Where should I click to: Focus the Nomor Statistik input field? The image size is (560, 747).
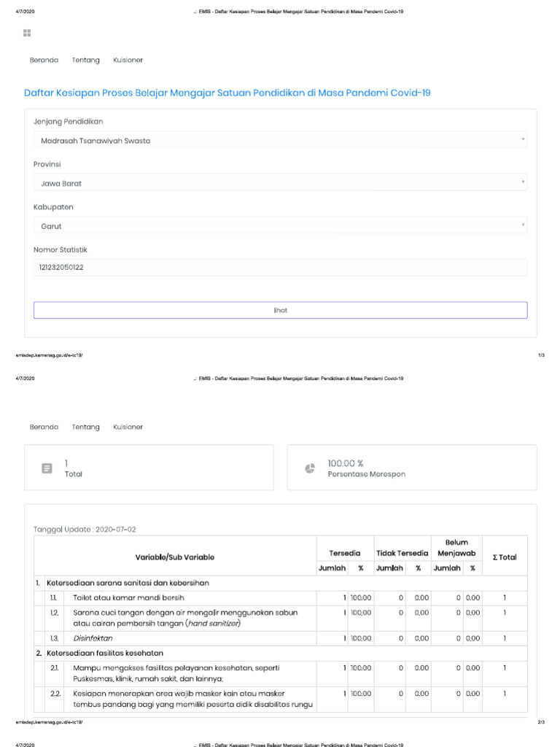point(280,268)
